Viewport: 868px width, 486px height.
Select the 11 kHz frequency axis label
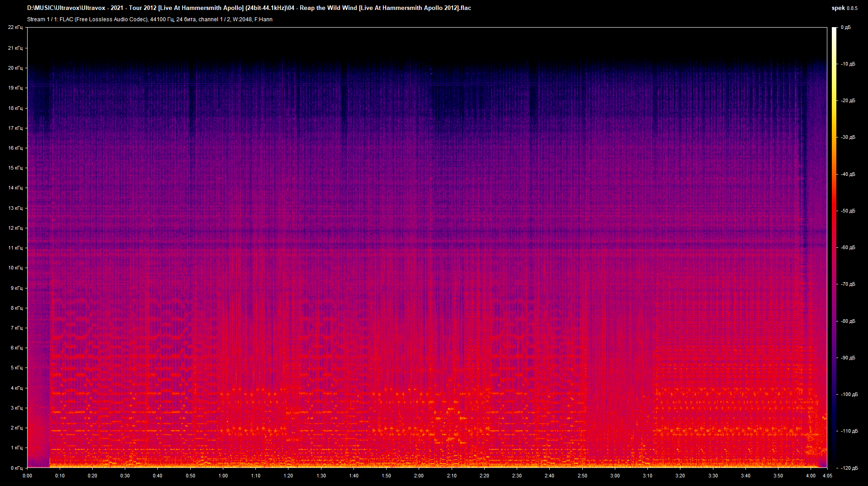click(x=15, y=248)
